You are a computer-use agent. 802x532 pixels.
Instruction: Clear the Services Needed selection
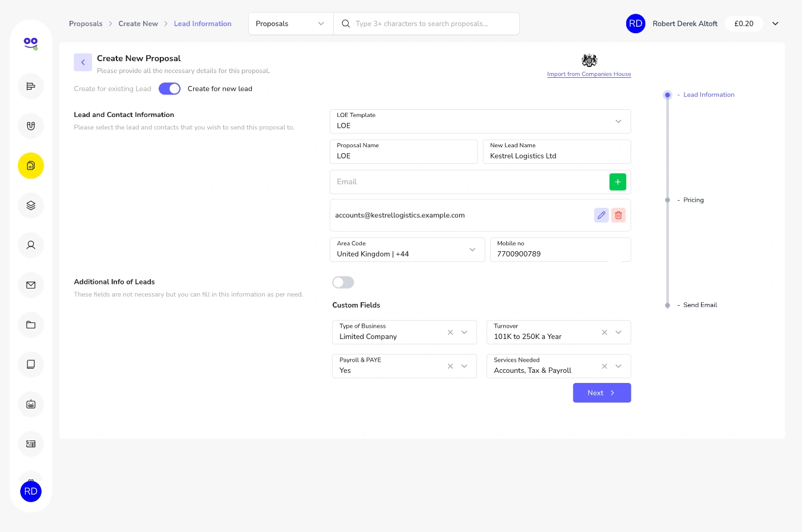[x=605, y=366]
